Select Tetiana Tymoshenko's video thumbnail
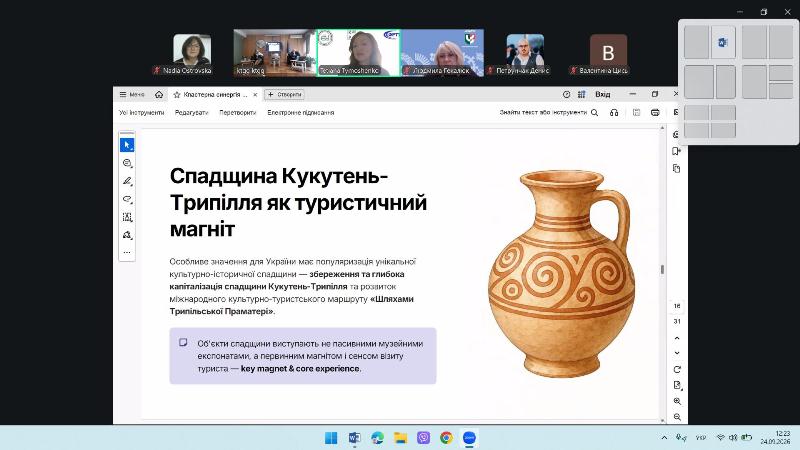 [x=358, y=53]
